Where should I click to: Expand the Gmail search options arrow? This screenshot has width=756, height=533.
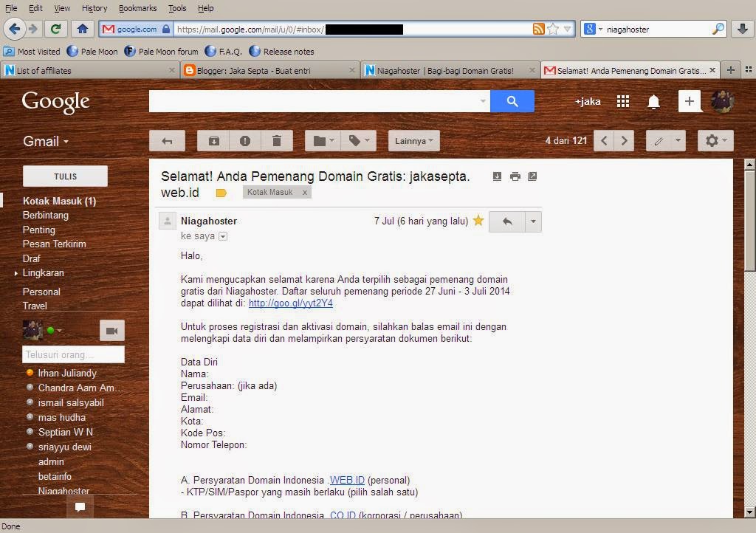(x=483, y=101)
